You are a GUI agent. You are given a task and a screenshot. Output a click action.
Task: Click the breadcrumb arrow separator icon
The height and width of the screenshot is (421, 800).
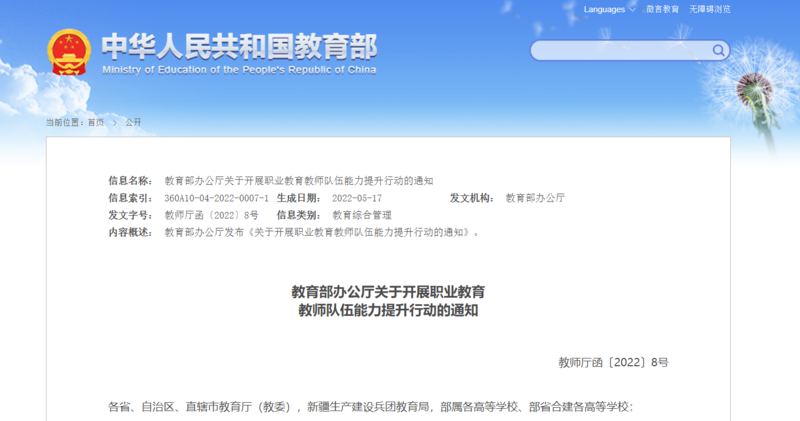pos(114,121)
